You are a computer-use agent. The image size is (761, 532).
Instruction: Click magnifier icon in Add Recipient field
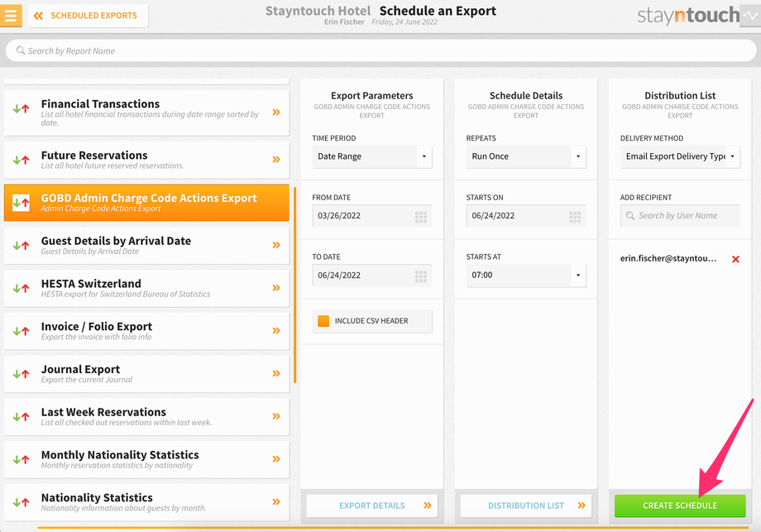coord(630,215)
